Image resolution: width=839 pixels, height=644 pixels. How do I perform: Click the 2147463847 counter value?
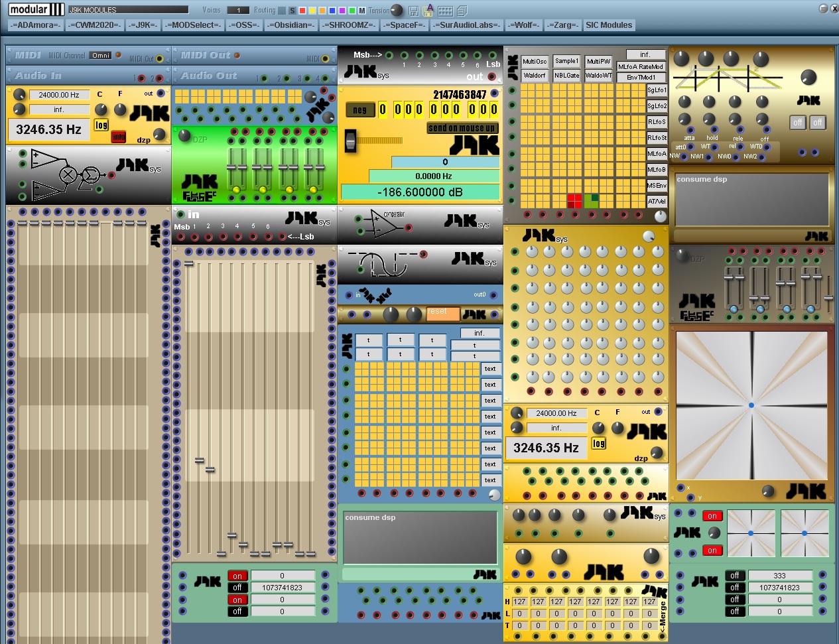click(460, 95)
